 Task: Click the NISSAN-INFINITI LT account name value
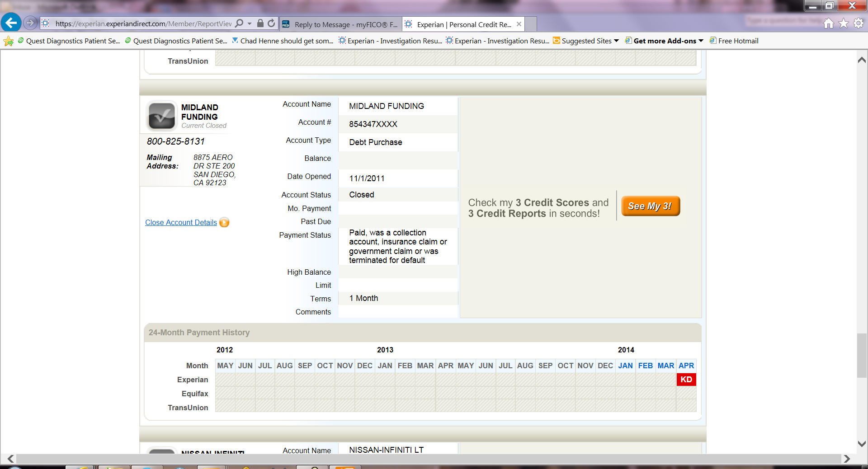click(386, 450)
